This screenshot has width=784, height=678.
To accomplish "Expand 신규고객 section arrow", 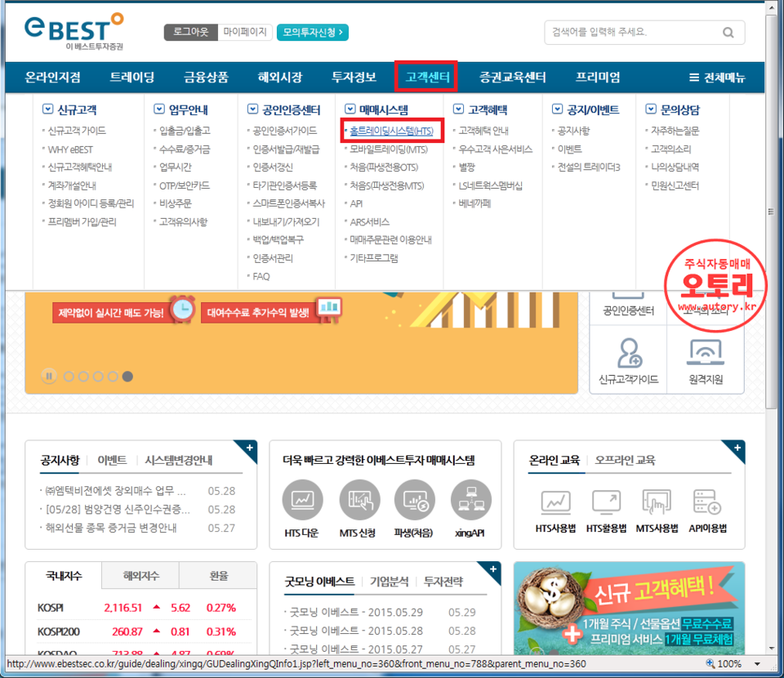I will pyautogui.click(x=47, y=109).
